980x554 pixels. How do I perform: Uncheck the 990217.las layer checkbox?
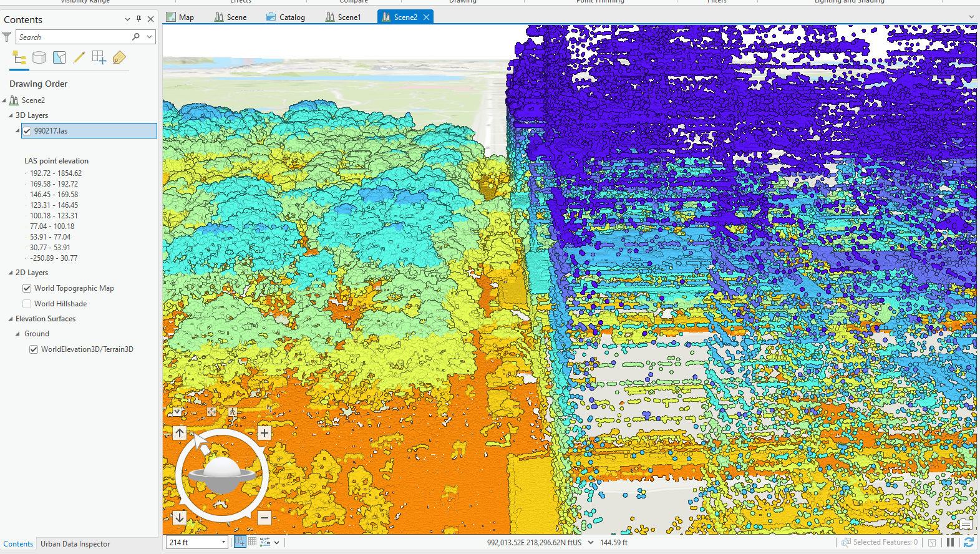click(27, 131)
